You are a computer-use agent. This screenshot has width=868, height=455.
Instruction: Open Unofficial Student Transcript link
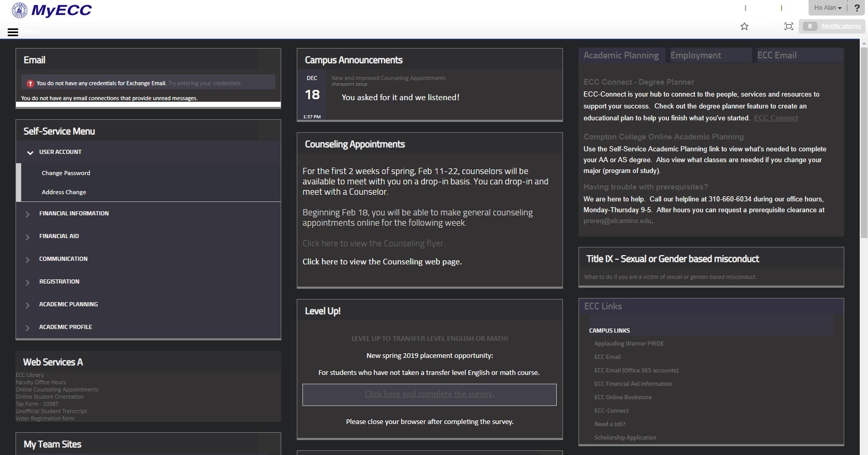click(x=51, y=412)
